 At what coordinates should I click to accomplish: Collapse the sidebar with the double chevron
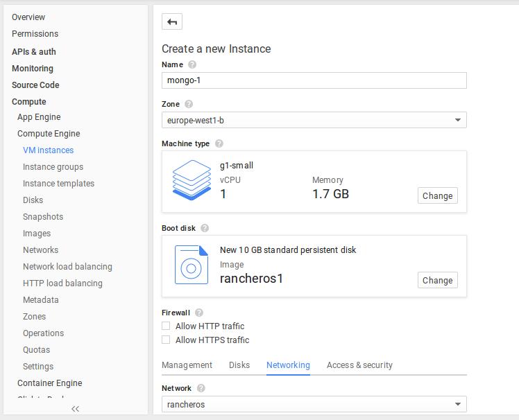click(x=75, y=409)
